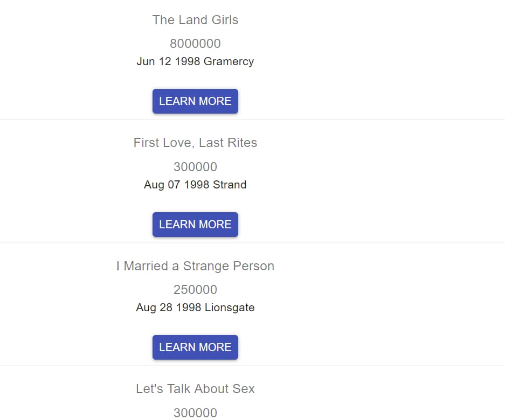This screenshot has width=505, height=420.
Task: Click the Lionsgate distributor text
Action: (230, 307)
